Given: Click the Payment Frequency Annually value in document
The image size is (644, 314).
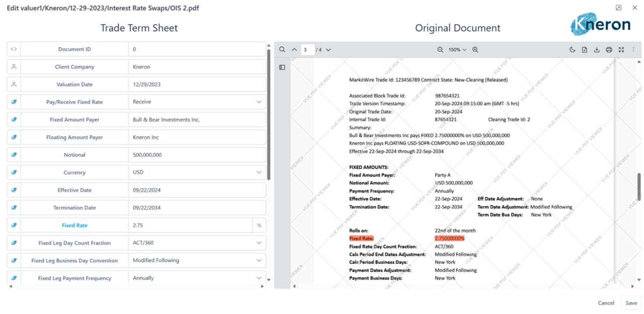Looking at the screenshot, I should [x=444, y=191].
